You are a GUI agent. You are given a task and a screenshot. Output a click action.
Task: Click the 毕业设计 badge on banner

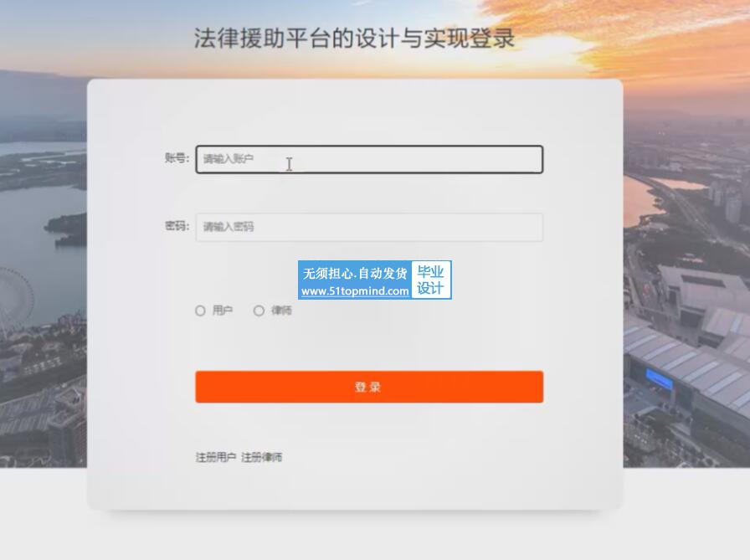point(430,280)
